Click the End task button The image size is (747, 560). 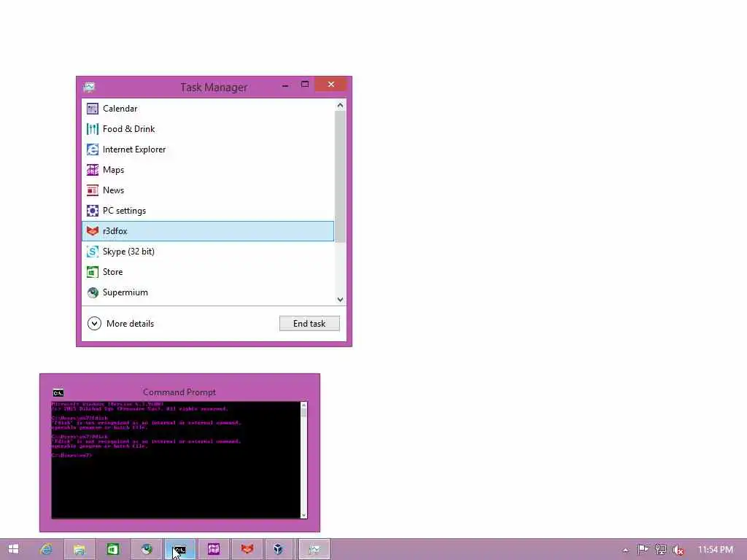[309, 324]
